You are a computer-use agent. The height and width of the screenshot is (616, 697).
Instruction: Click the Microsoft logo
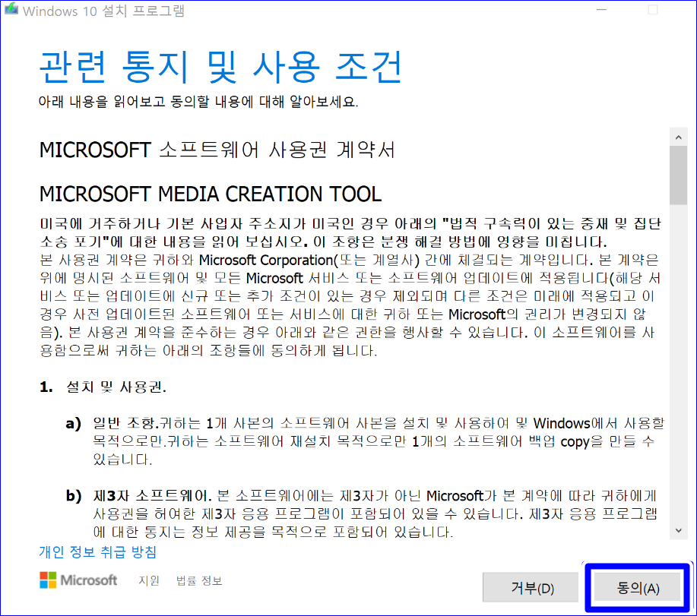[78, 580]
